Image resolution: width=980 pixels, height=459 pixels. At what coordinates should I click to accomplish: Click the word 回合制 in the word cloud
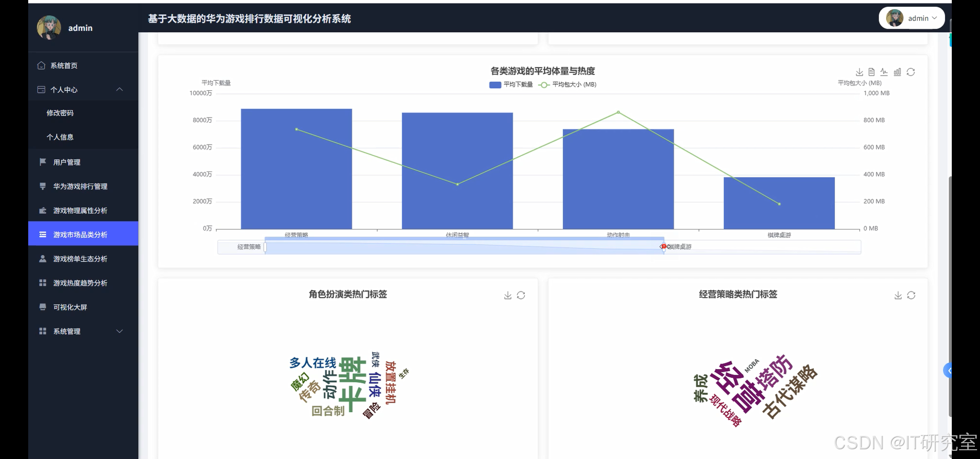[328, 411]
